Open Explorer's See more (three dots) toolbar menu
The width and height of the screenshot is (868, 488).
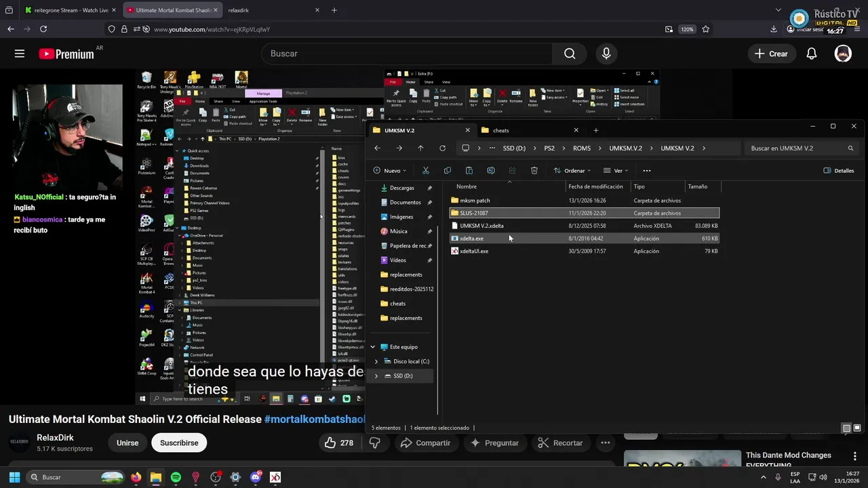[647, 171]
